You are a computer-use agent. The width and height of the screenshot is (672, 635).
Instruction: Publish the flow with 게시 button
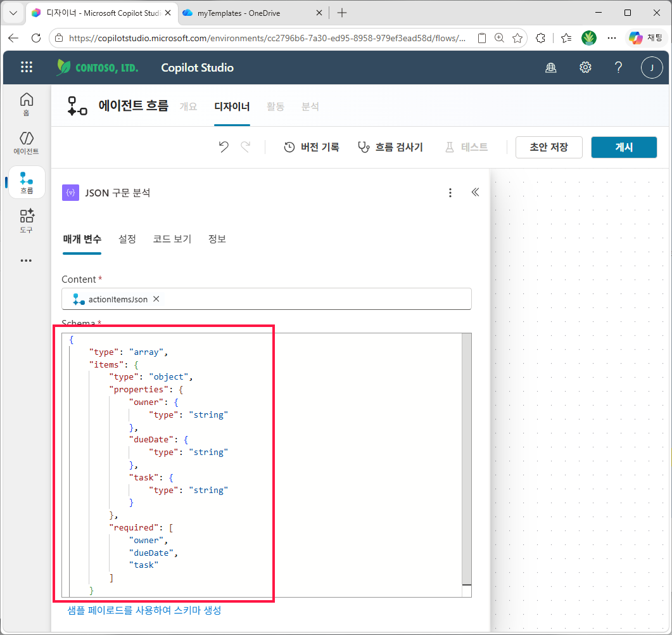point(624,147)
